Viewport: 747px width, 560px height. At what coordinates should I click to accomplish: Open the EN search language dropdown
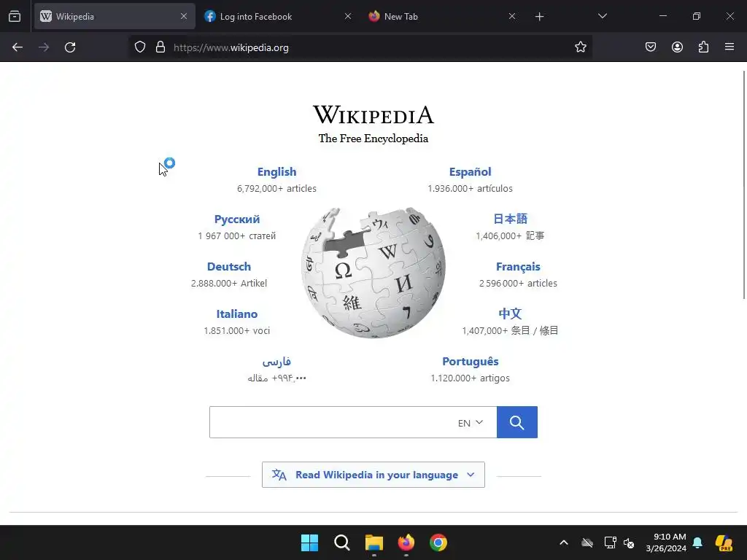[x=471, y=423]
